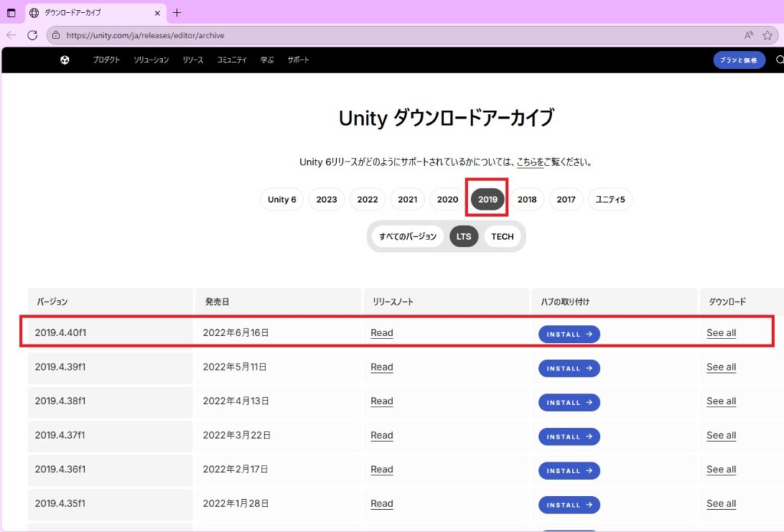This screenshot has height=532, width=784.
Task: Select the 2020 version filter
Action: (447, 199)
